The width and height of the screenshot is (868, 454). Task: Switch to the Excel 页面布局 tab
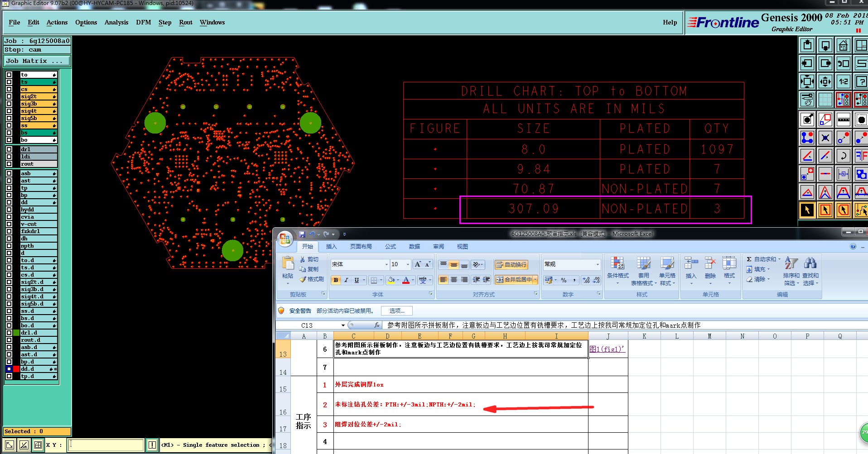tap(361, 247)
